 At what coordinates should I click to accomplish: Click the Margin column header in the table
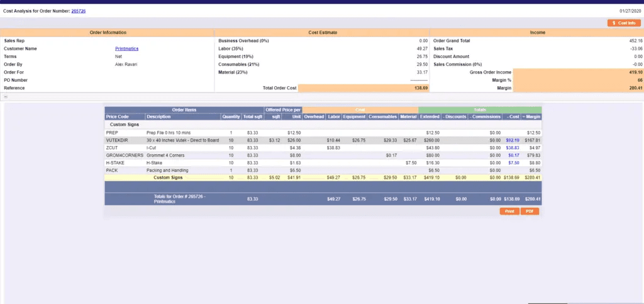[531, 116]
